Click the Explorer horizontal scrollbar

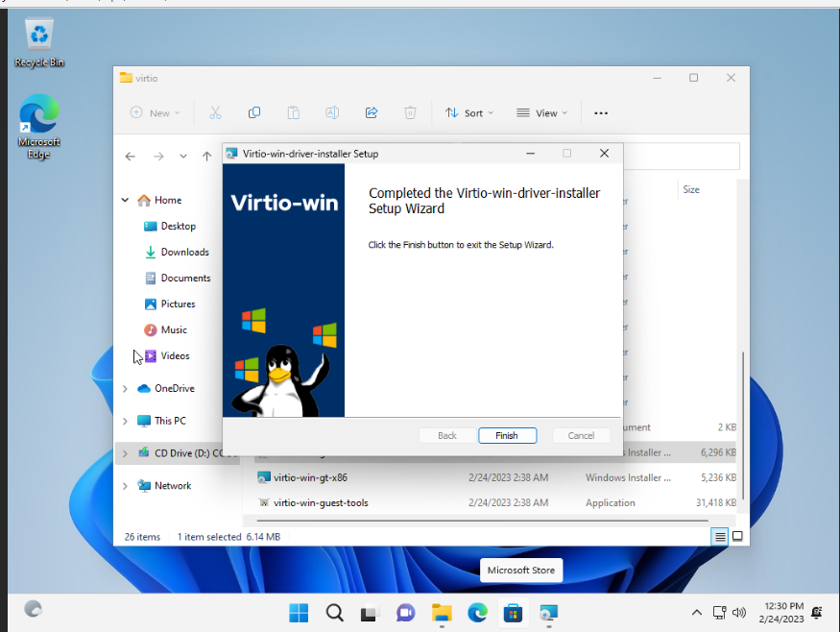(x=482, y=520)
